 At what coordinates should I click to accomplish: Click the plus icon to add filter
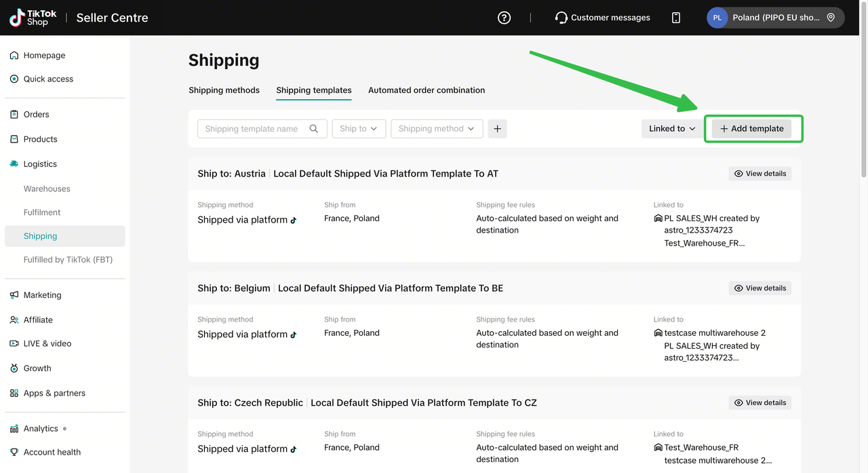point(497,129)
